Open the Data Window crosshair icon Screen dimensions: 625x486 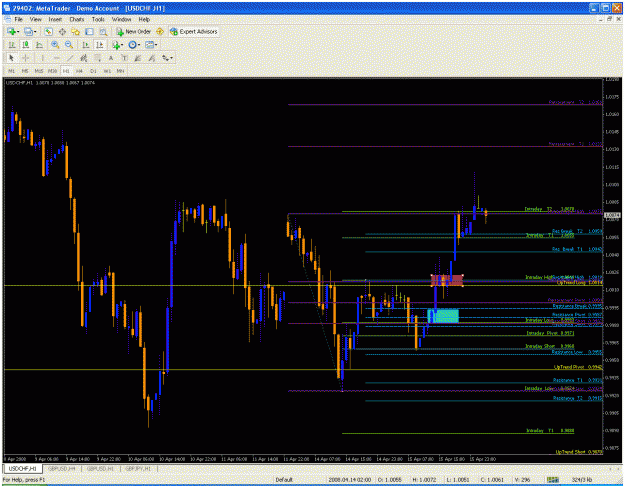(62, 31)
